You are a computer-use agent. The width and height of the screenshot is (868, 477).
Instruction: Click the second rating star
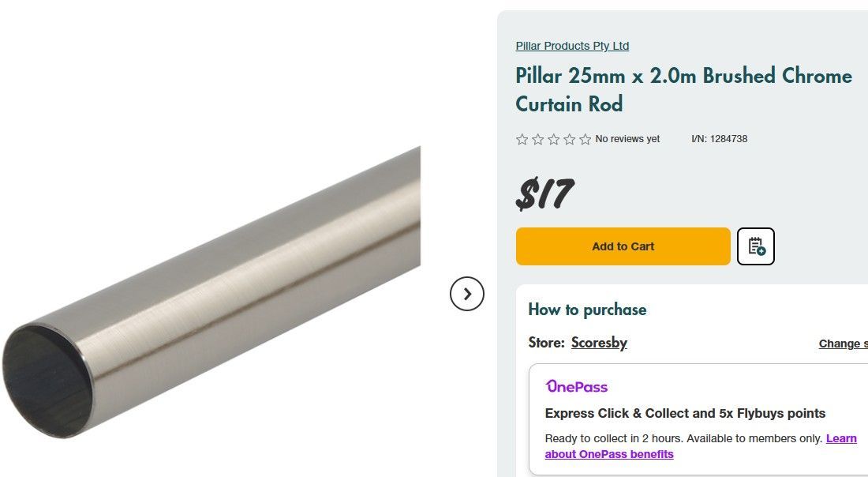click(x=537, y=140)
